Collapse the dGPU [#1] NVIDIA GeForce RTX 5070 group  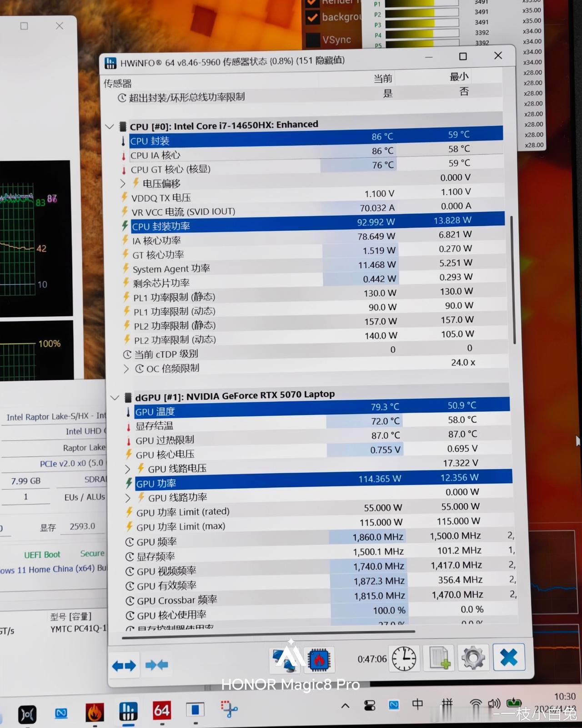pyautogui.click(x=115, y=398)
